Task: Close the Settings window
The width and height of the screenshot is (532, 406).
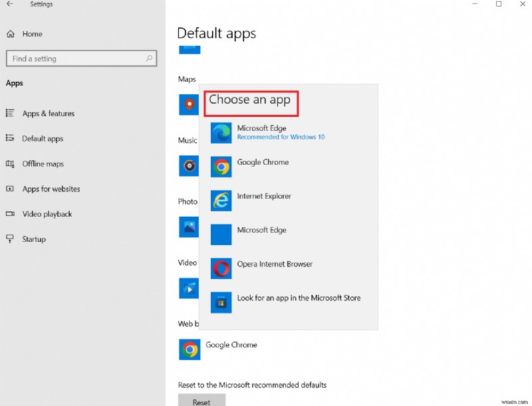Action: pyautogui.click(x=523, y=4)
